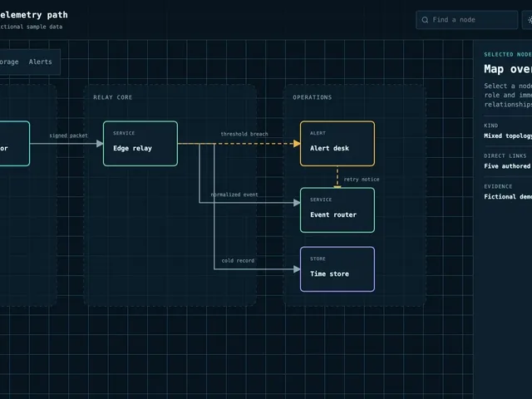Image resolution: width=532 pixels, height=399 pixels.
Task: Click the 'cold record' edge label
Action: pos(238,260)
